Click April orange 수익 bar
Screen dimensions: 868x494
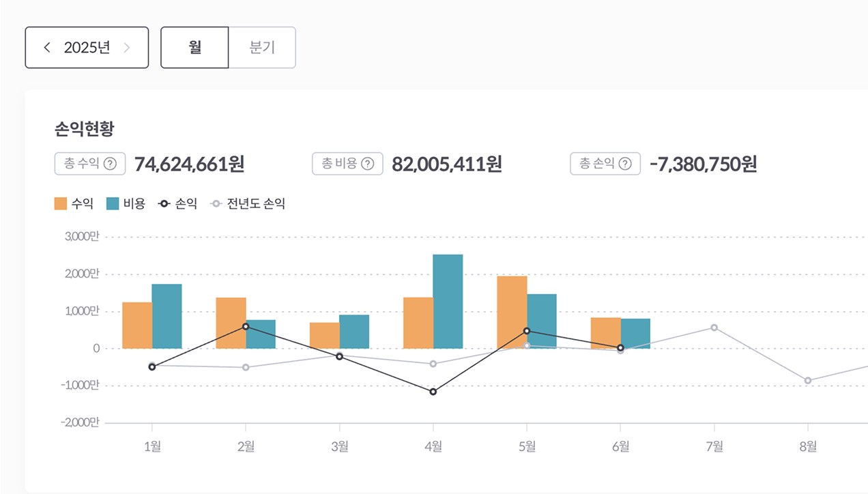(418, 323)
